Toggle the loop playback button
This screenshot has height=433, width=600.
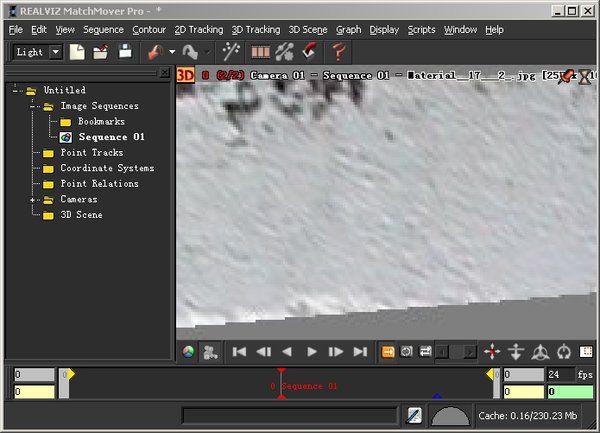(425, 352)
